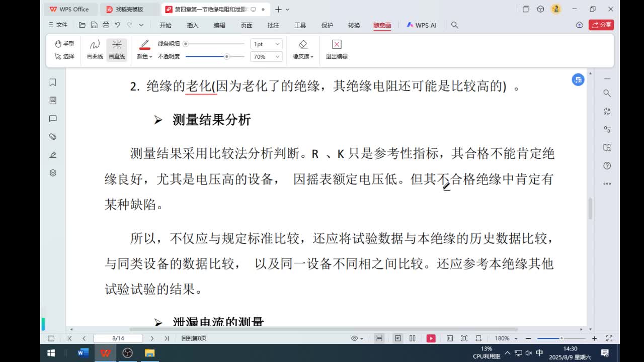Expand the tab list dropdown arrow

[287, 10]
